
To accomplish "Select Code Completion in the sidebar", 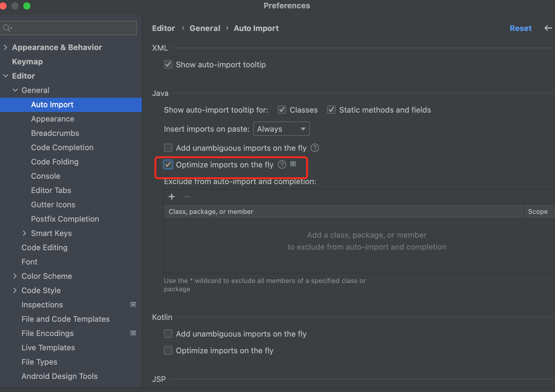I will click(x=62, y=147).
